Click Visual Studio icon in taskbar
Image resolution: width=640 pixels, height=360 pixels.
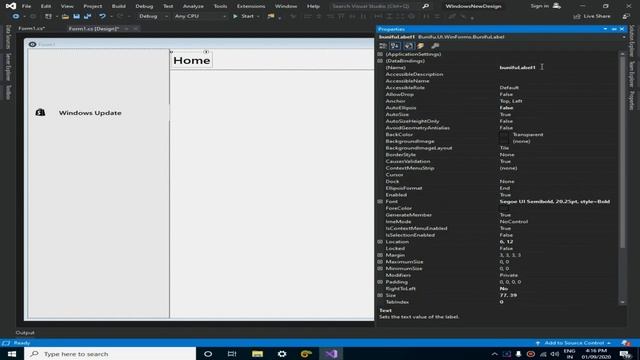tap(331, 353)
